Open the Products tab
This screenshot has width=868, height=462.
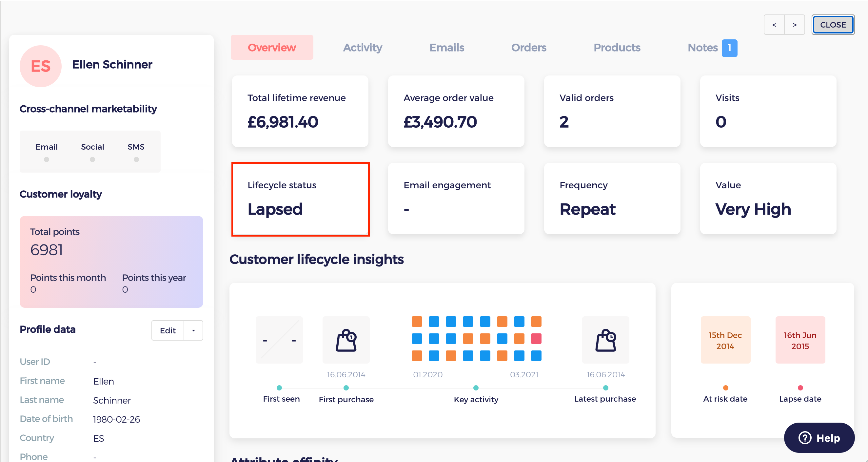617,48
